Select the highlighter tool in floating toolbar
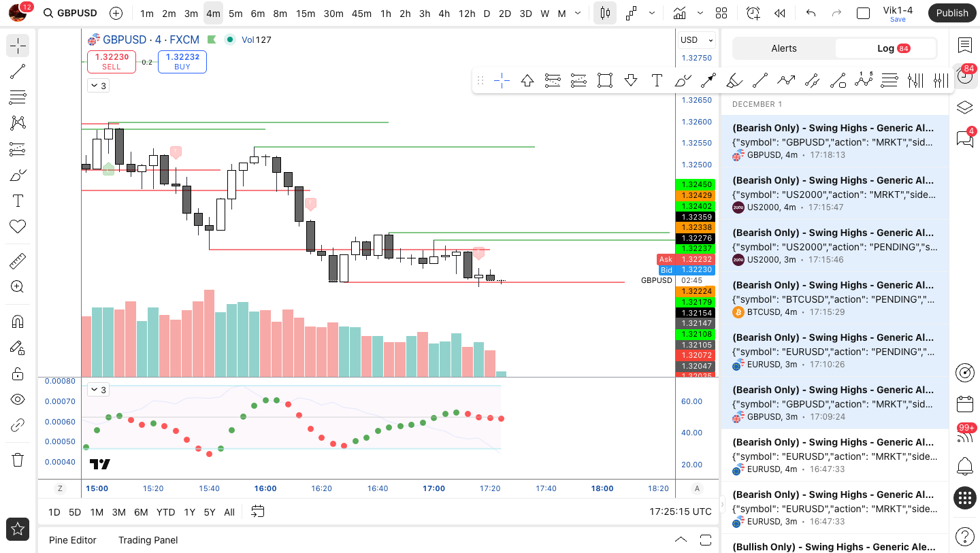The image size is (980, 553). [x=734, y=81]
